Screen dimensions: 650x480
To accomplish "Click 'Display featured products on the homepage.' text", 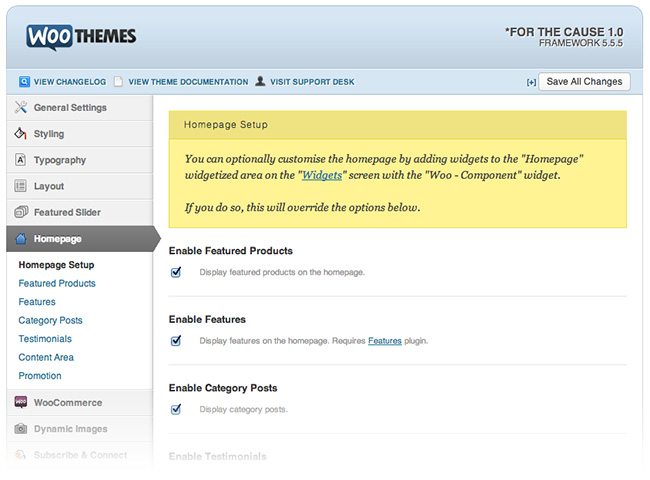I will coord(282,272).
